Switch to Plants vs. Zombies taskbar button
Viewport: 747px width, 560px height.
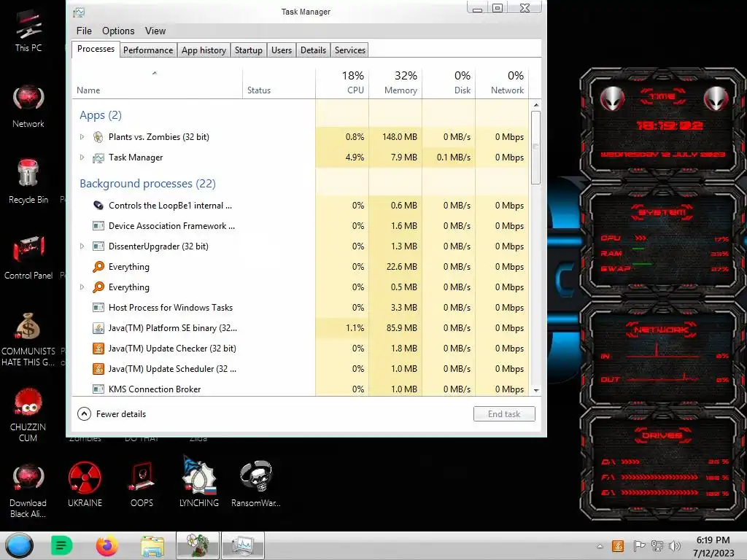pyautogui.click(x=198, y=545)
